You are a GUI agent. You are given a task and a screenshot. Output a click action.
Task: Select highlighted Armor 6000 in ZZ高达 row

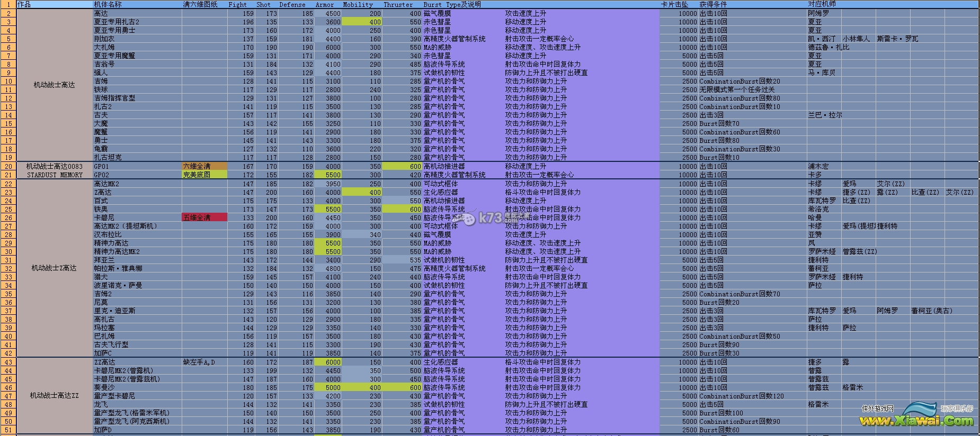(x=328, y=362)
